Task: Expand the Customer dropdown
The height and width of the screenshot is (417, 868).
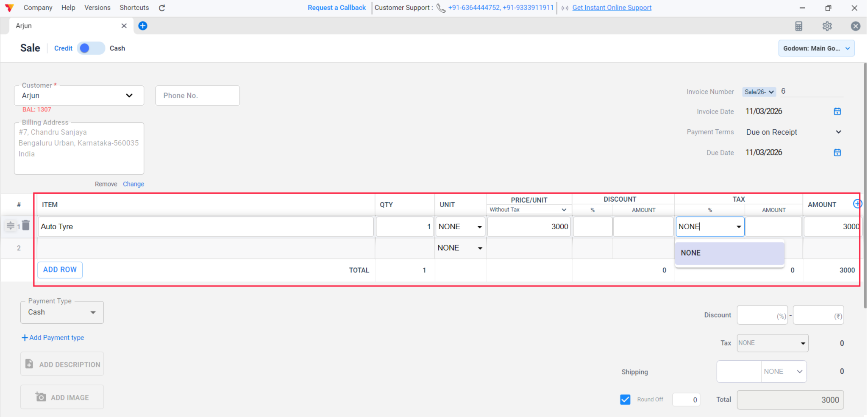Action: (129, 95)
